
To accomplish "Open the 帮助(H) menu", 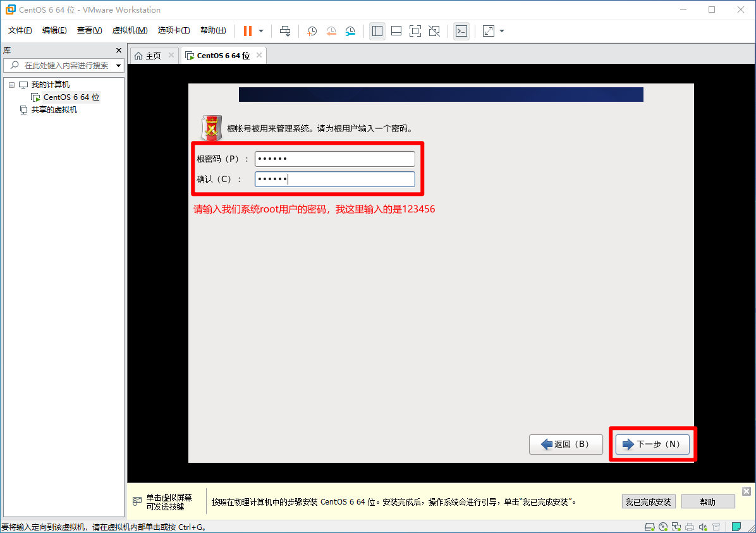I will pyautogui.click(x=213, y=30).
